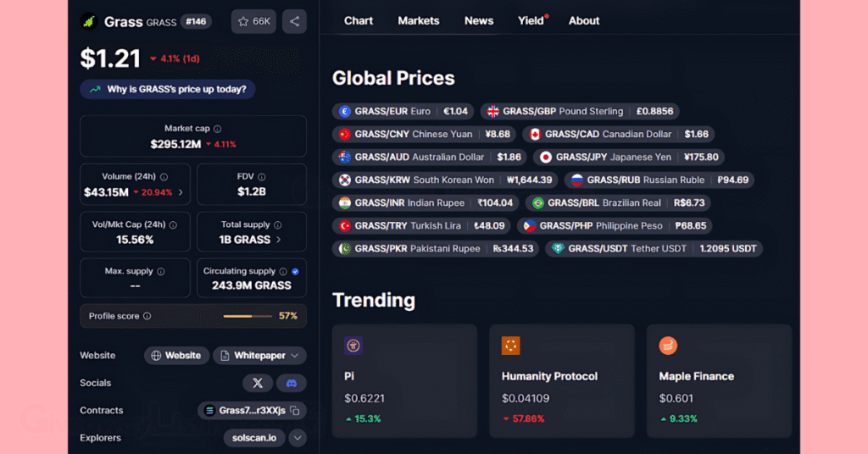Select the GRASS/CNY Chinese Yuan price chip

pos(424,135)
